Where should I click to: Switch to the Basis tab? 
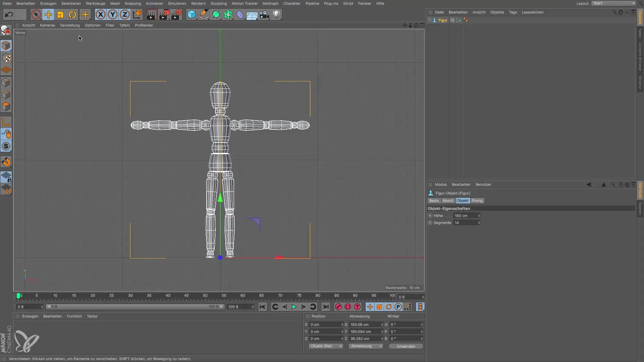[434, 201]
